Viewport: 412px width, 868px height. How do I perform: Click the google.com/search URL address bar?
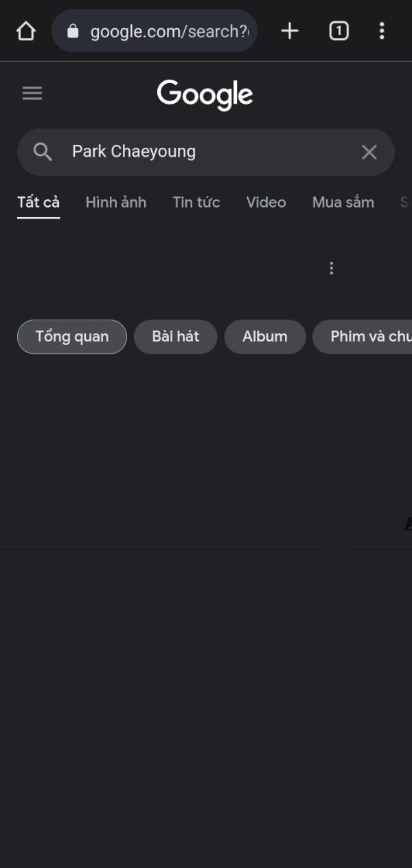coord(154,31)
